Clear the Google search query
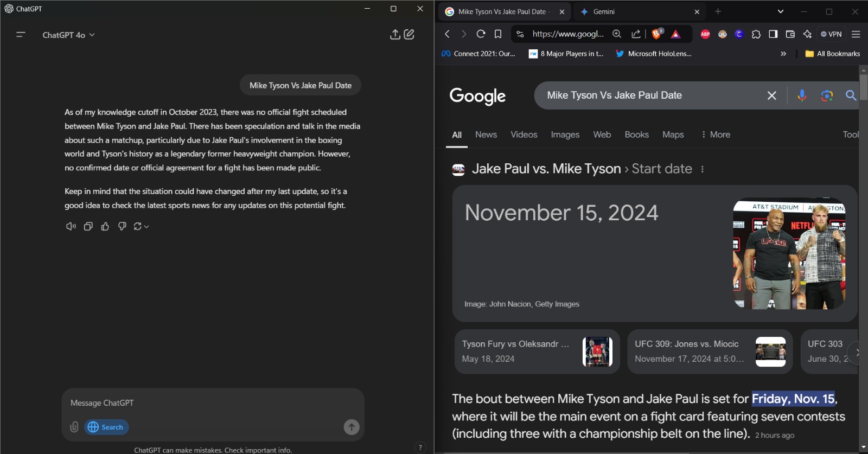The image size is (868, 454). [771, 95]
